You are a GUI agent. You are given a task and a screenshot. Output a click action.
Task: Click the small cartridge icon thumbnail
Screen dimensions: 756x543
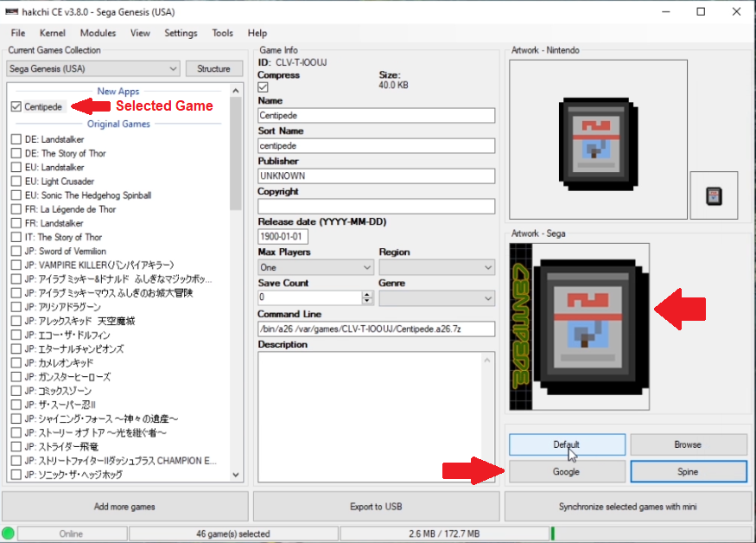click(714, 195)
